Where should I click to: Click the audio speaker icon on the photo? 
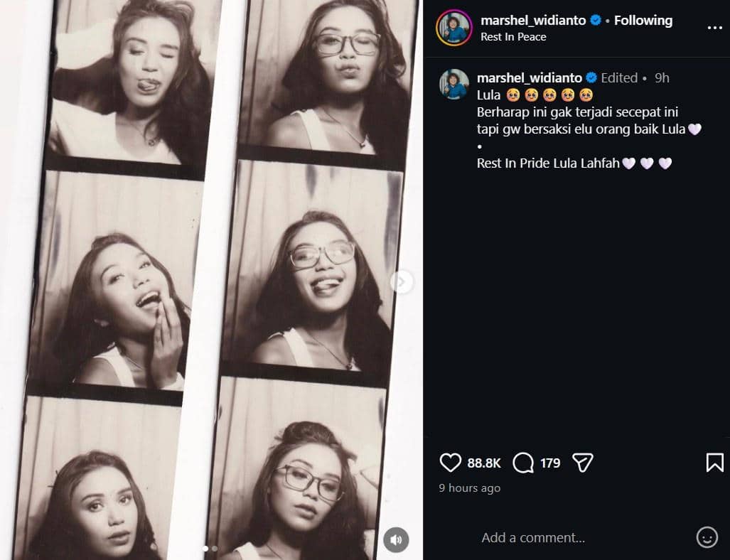pos(396,540)
